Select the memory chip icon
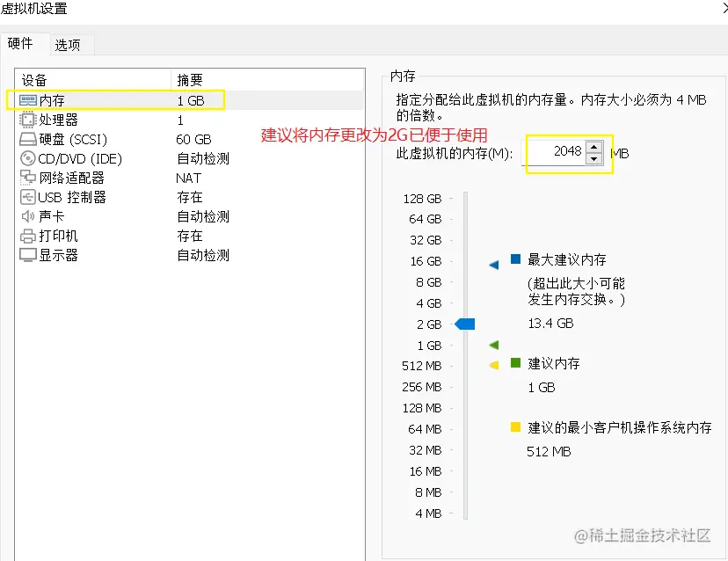Screen dimensions: 728x561 tap(28, 100)
